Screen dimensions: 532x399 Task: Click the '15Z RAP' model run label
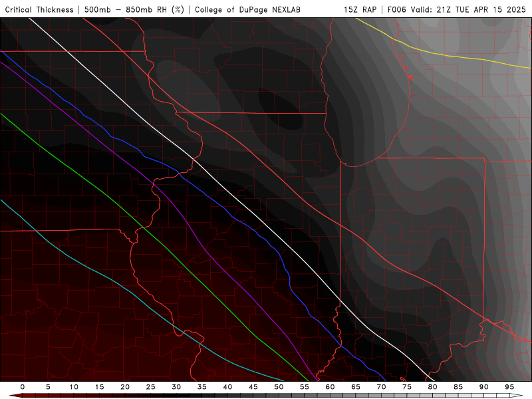click(360, 9)
